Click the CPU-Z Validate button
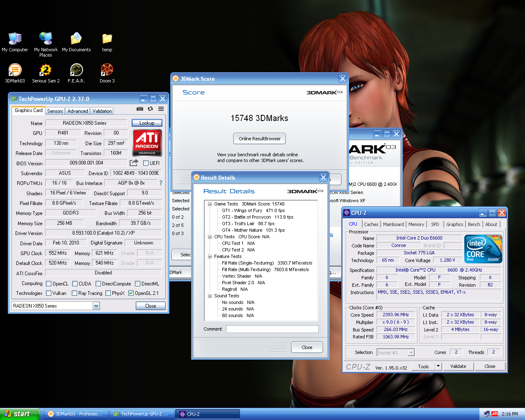This screenshot has height=420, width=525. tap(458, 366)
